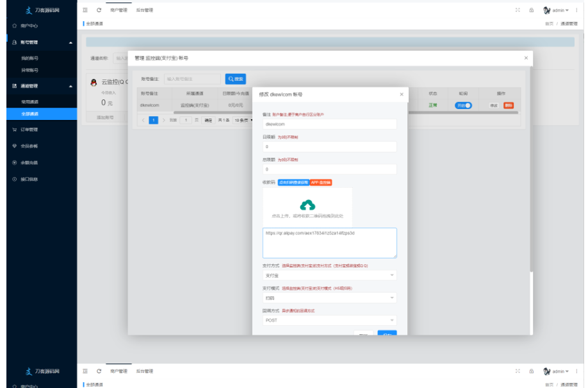This screenshot has height=388, width=588.
Task: Click the red 删除 button in table row
Action: point(509,105)
